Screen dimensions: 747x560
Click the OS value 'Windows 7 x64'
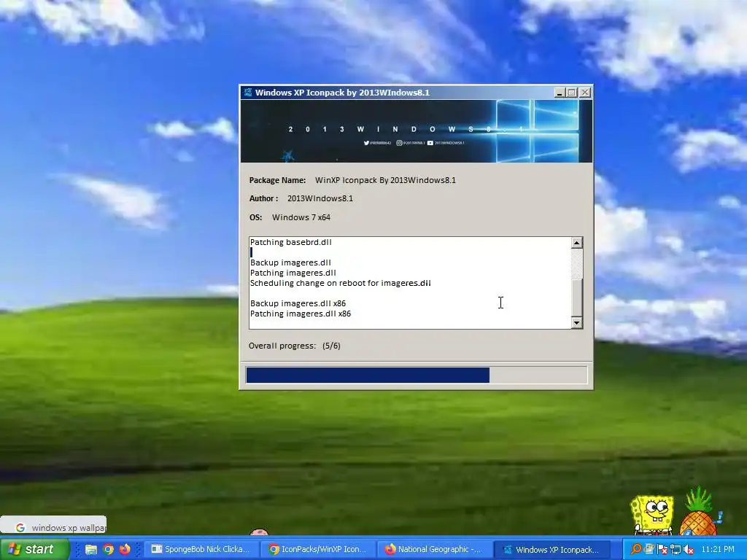[x=301, y=217]
